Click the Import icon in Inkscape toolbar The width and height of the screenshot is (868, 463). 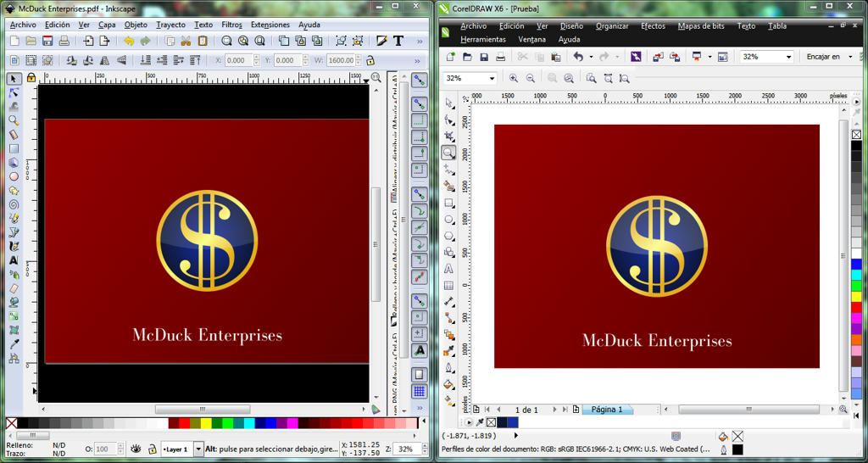(88, 41)
